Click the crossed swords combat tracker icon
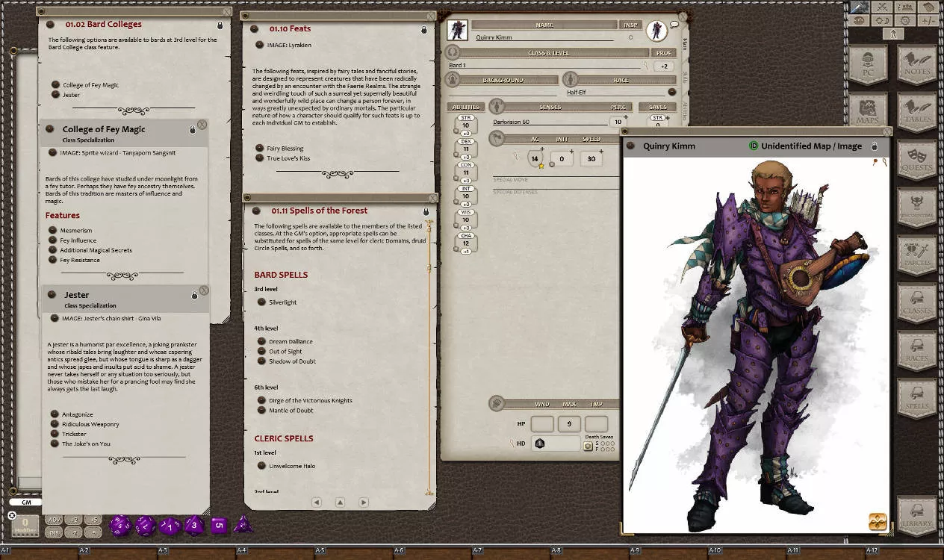The width and height of the screenshot is (944, 560). [x=883, y=7]
